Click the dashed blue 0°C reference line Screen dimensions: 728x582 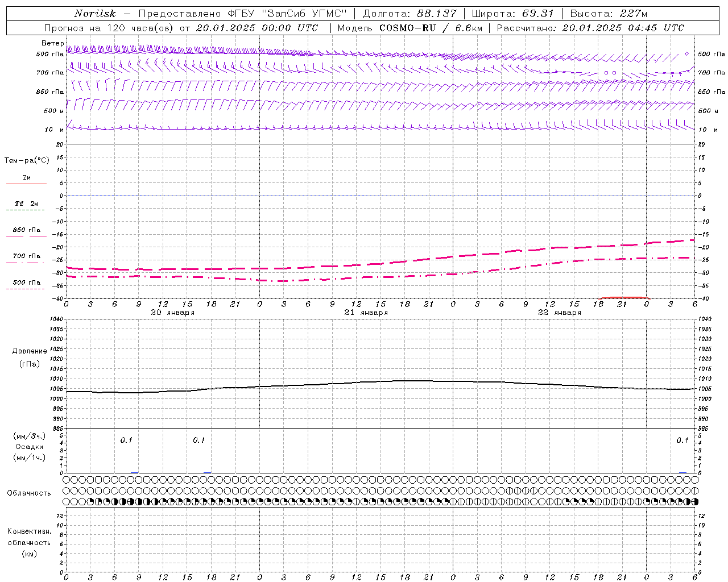pos(380,196)
